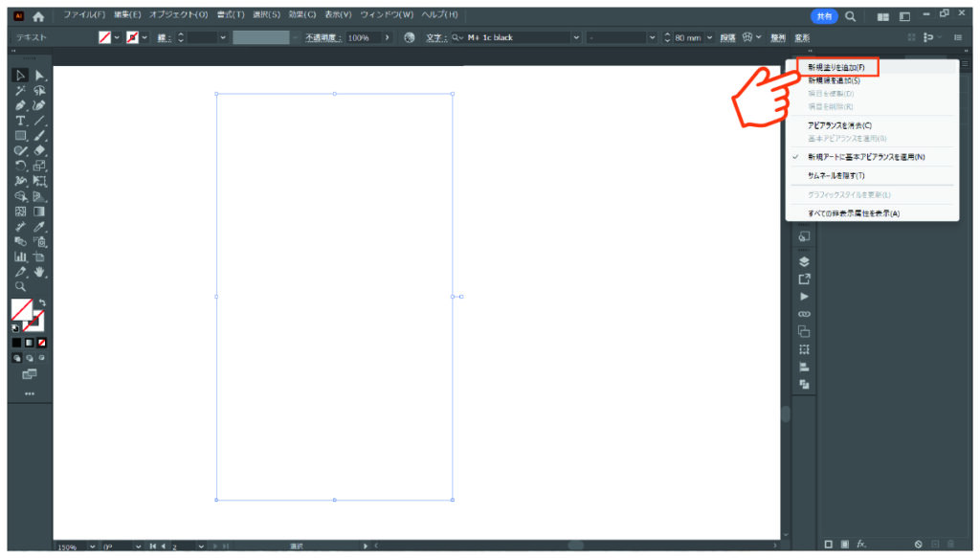The height and width of the screenshot is (558, 980).
Task: Select the Column Graph tool
Action: pyautogui.click(x=20, y=257)
